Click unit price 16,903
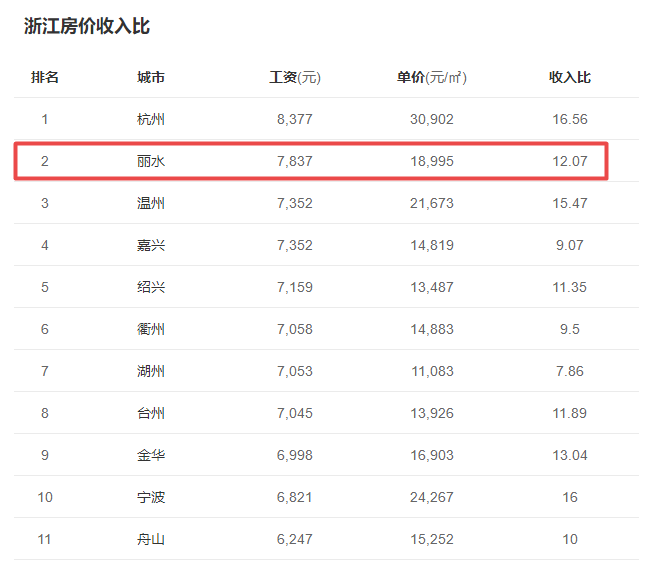Image resolution: width=665 pixels, height=572 pixels. [432, 455]
